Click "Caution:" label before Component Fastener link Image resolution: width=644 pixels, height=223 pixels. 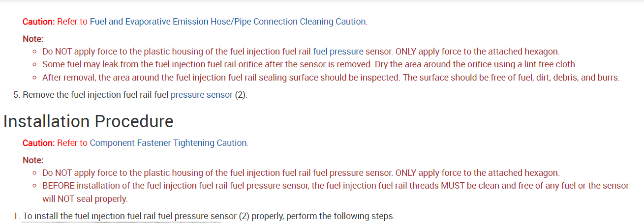coord(38,143)
